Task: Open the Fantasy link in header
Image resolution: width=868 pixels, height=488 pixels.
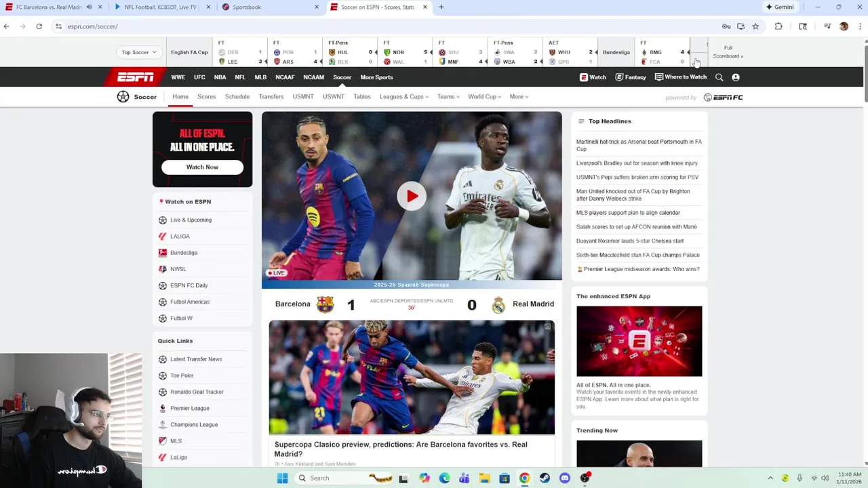Action: coord(631,77)
